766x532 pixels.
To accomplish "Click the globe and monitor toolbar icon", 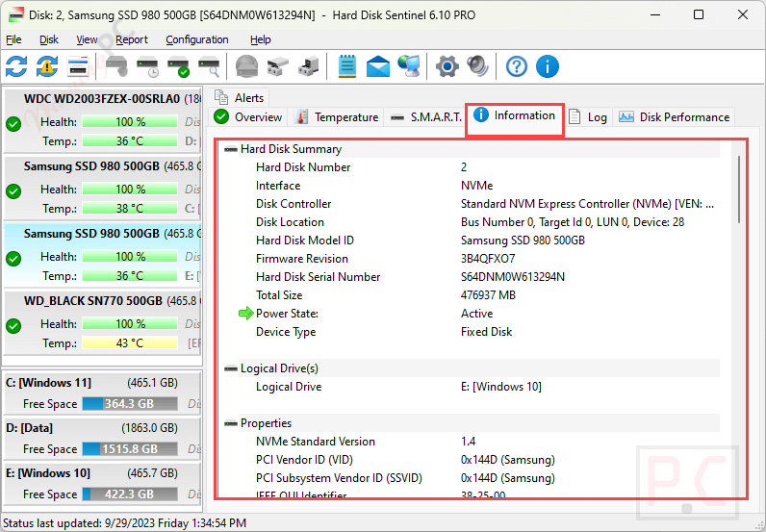I will 408,66.
